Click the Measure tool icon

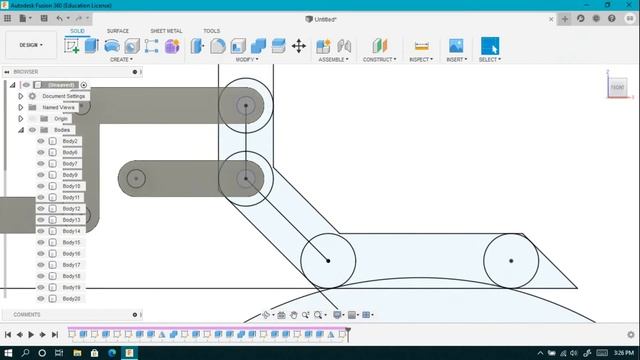(x=422, y=46)
